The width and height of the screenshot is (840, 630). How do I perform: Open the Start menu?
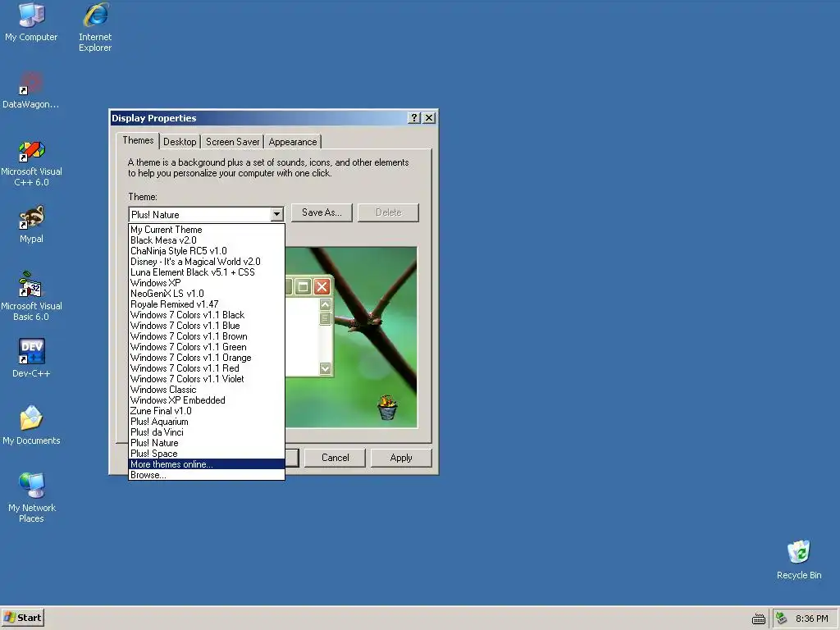(22, 618)
